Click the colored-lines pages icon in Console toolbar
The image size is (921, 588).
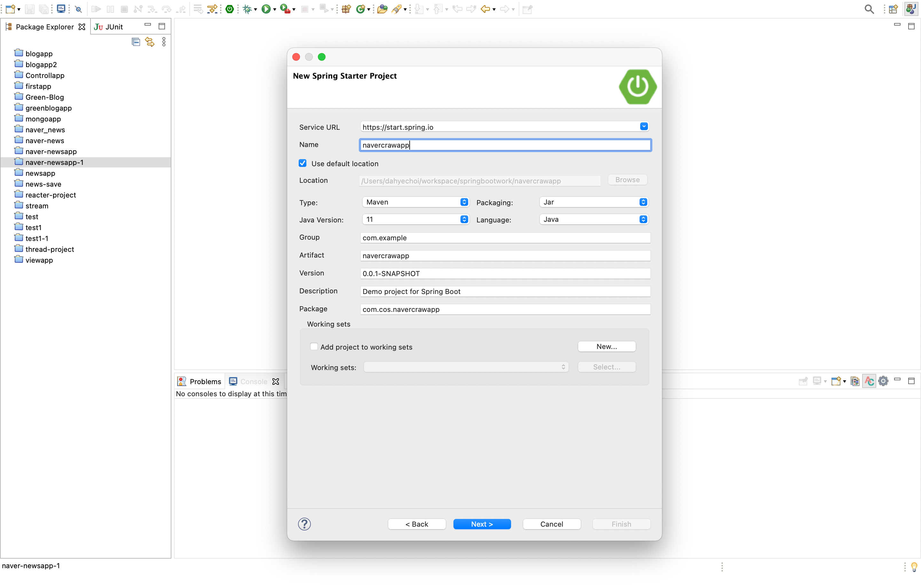[855, 381]
